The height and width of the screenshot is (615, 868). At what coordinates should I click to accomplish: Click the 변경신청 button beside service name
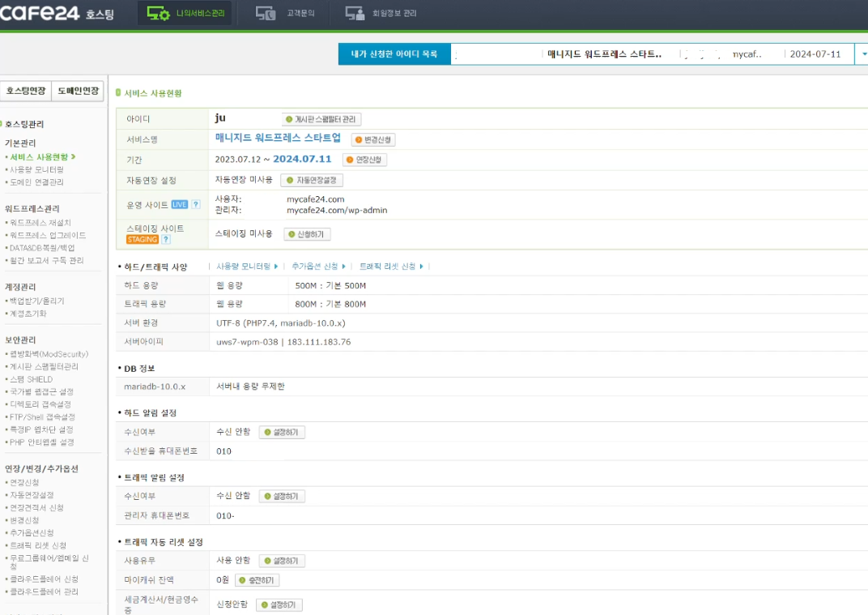click(373, 139)
